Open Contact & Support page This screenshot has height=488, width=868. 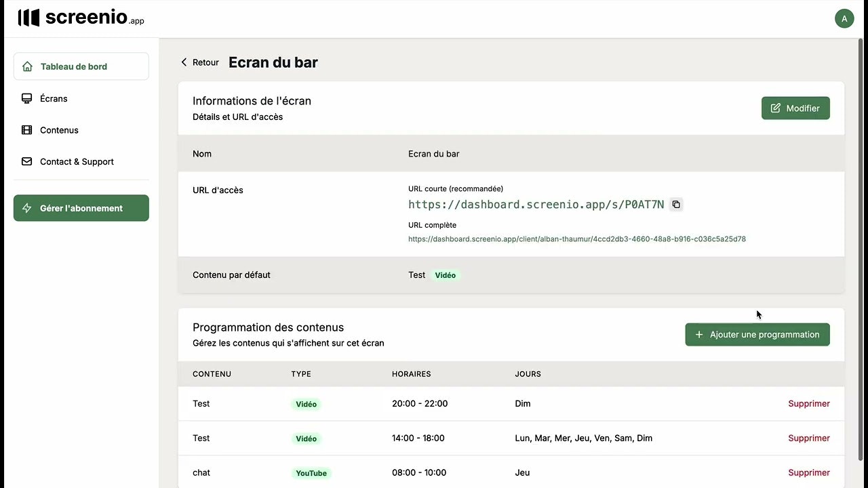[81, 161]
